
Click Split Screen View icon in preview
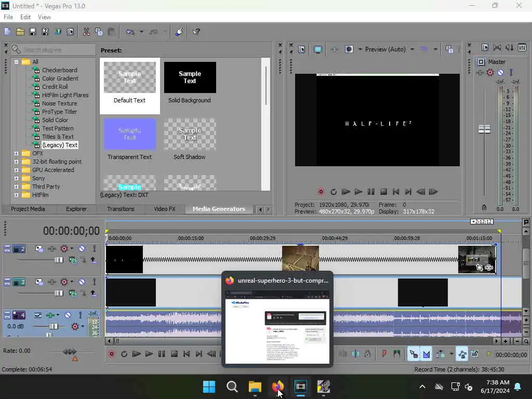pyautogui.click(x=349, y=49)
